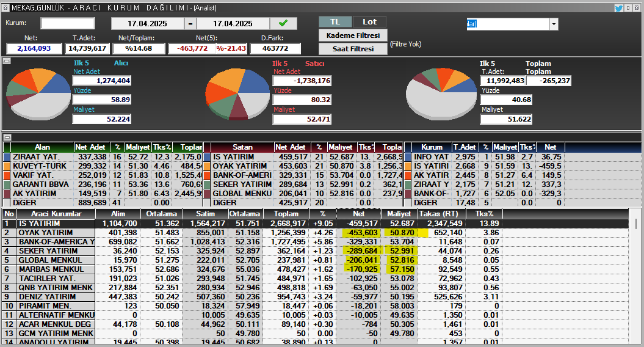644x347 pixels.
Task: Click the Kurum input box
Action: [67, 23]
